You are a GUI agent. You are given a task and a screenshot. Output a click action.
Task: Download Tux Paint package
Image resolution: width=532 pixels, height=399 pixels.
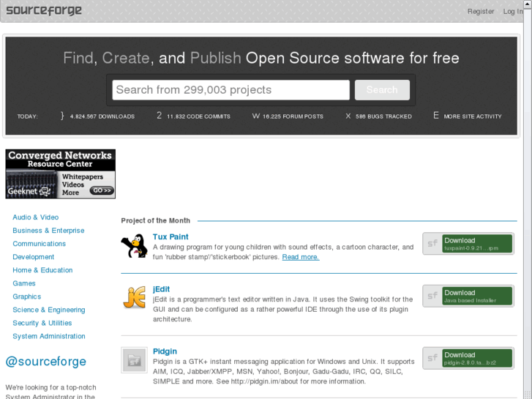(x=468, y=244)
